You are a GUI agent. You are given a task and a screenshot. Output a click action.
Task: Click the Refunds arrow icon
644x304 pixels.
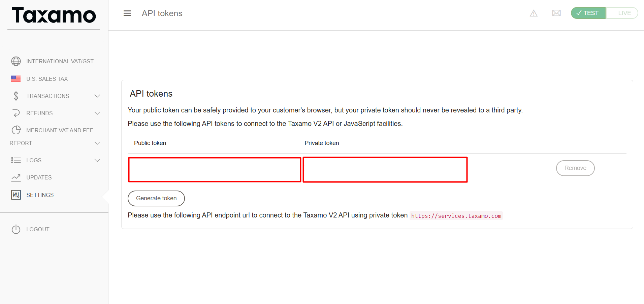tap(16, 113)
